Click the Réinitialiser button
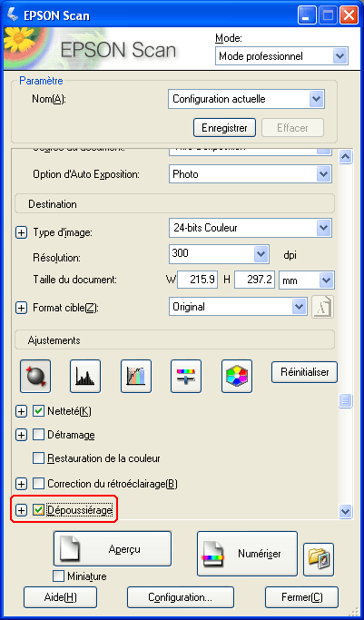 304,372
